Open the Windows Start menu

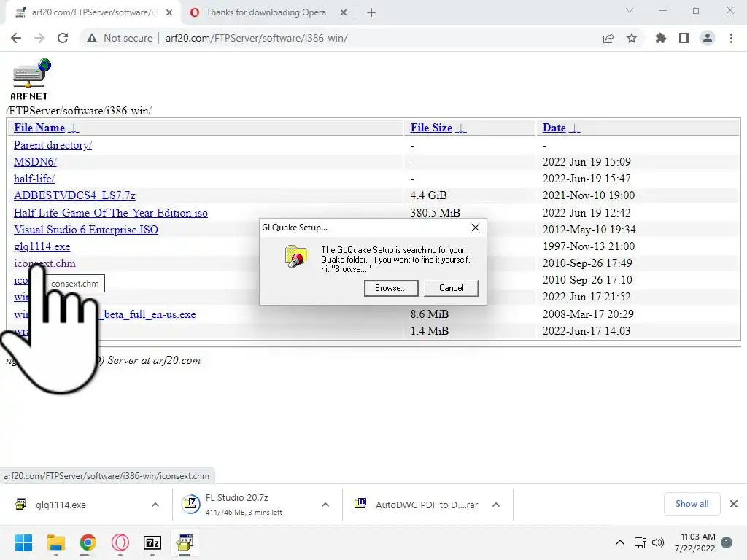[x=23, y=542]
